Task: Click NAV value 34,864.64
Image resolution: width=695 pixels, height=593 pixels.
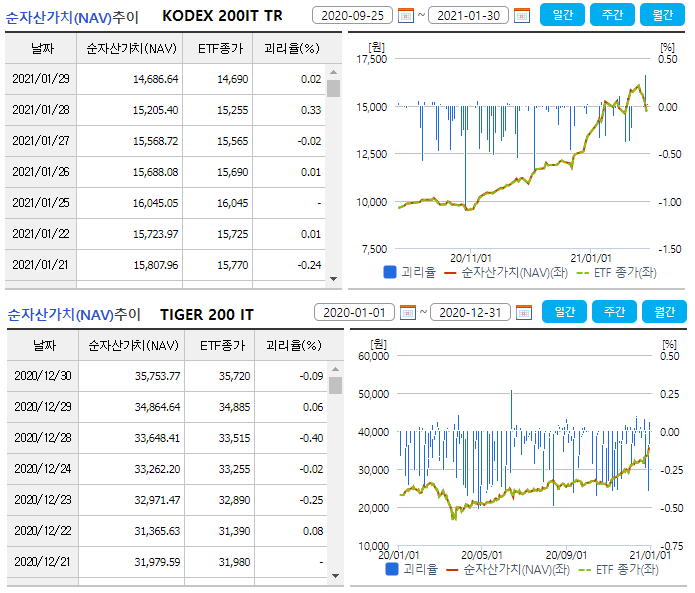Action: 157,407
